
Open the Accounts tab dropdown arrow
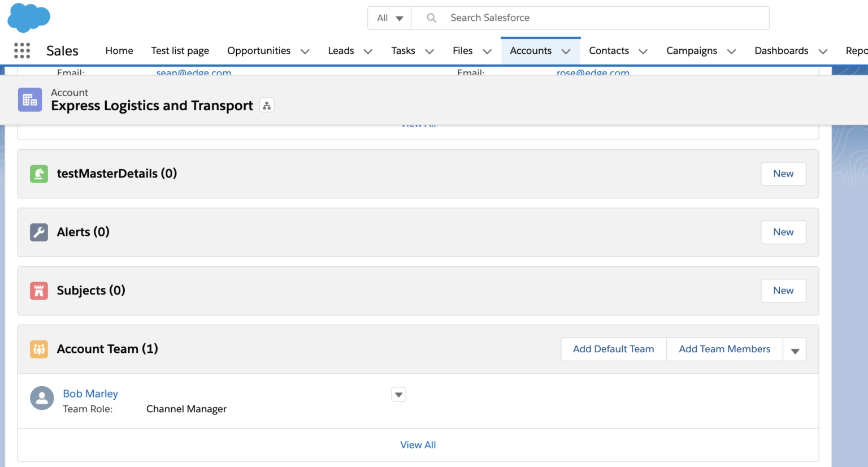pyautogui.click(x=566, y=50)
